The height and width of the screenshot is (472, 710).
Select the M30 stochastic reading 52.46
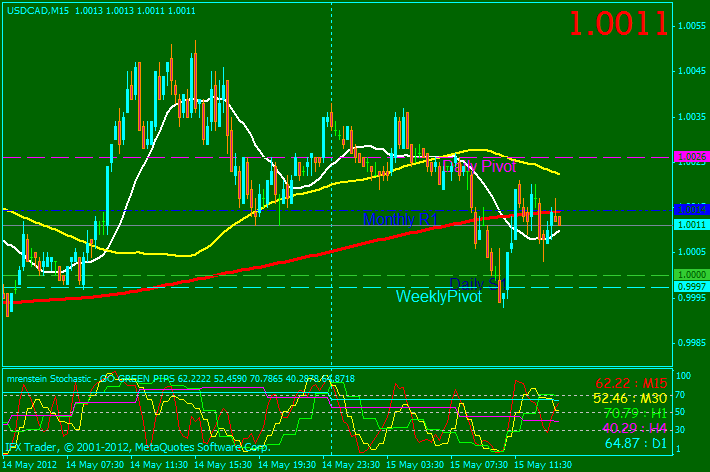click(630, 397)
